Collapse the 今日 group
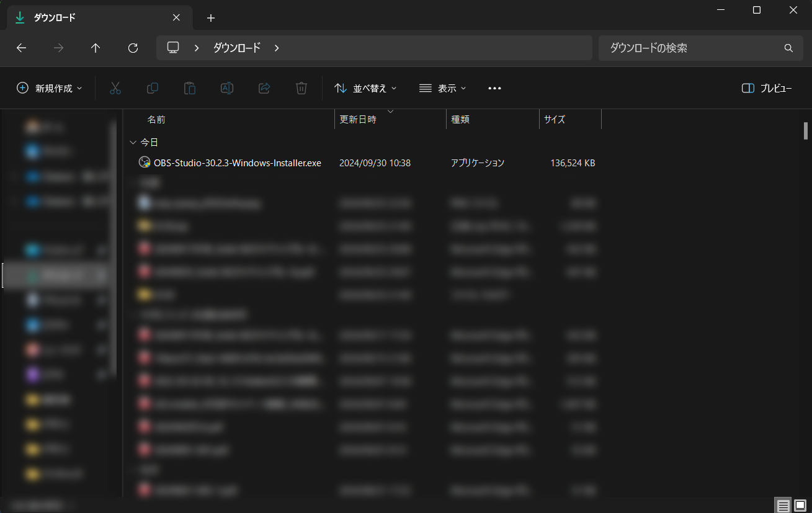The height and width of the screenshot is (513, 812). [133, 143]
